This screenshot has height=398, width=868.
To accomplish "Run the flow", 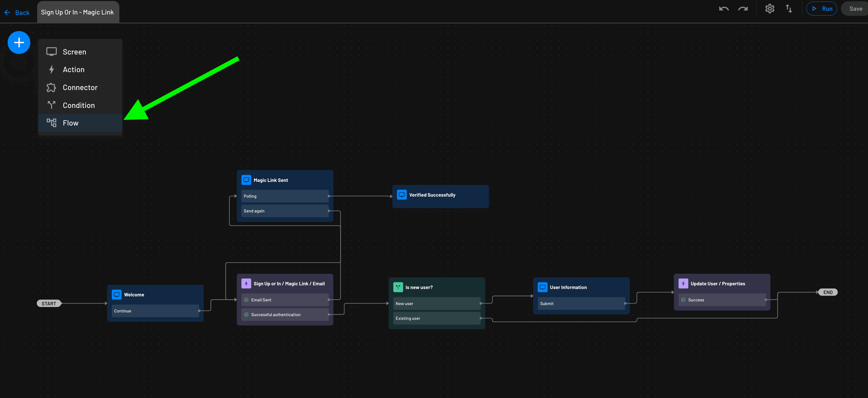I will (x=822, y=9).
